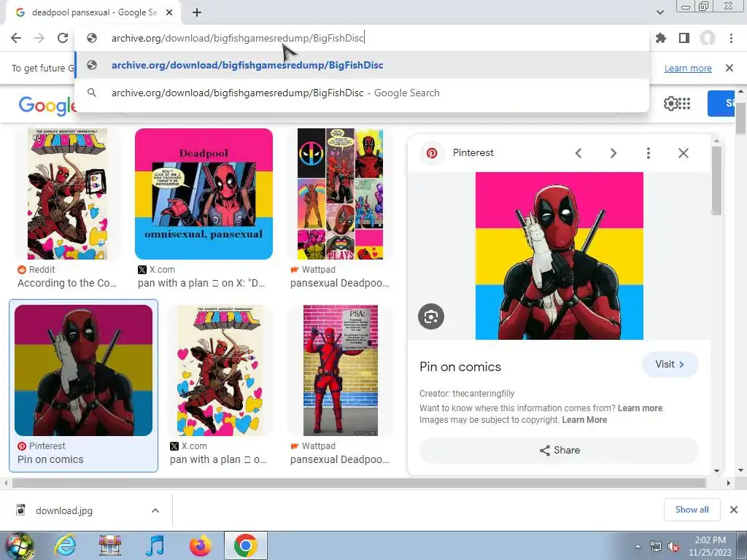
Task: Click the forward navigation arrow
Action: (x=39, y=38)
